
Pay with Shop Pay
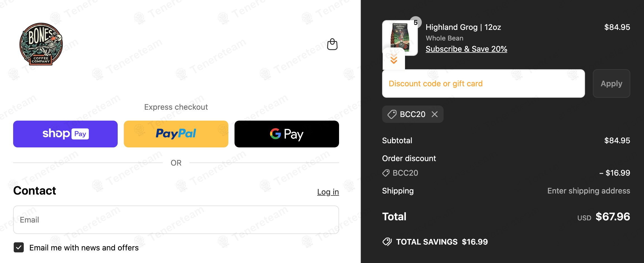65,134
